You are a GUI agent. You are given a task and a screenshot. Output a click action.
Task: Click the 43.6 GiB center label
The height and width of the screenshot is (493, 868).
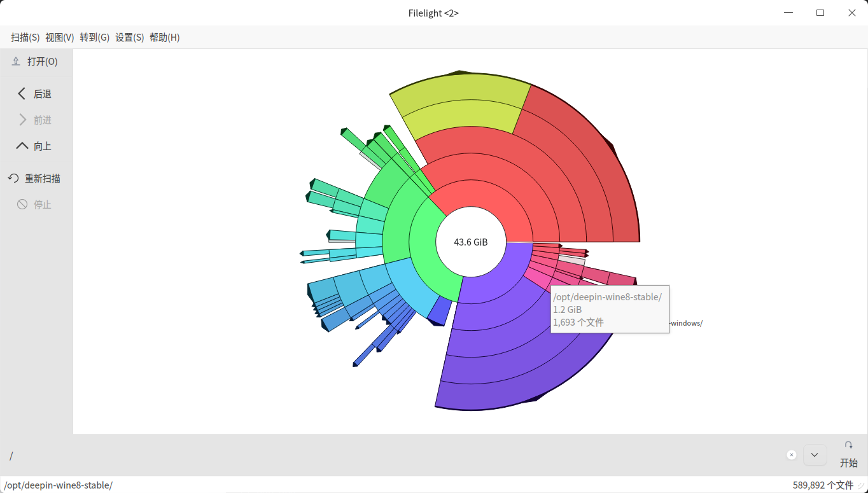pos(471,242)
